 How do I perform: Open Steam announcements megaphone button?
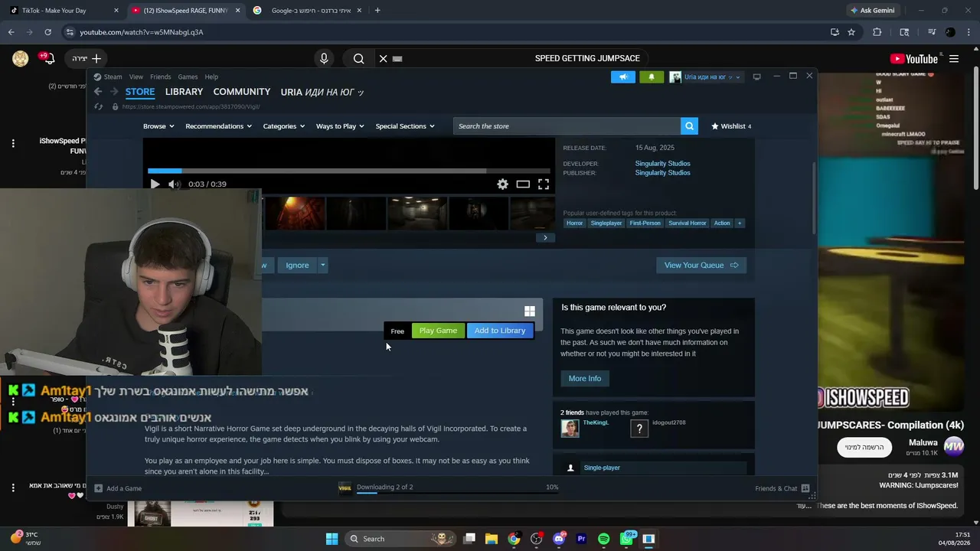point(623,77)
